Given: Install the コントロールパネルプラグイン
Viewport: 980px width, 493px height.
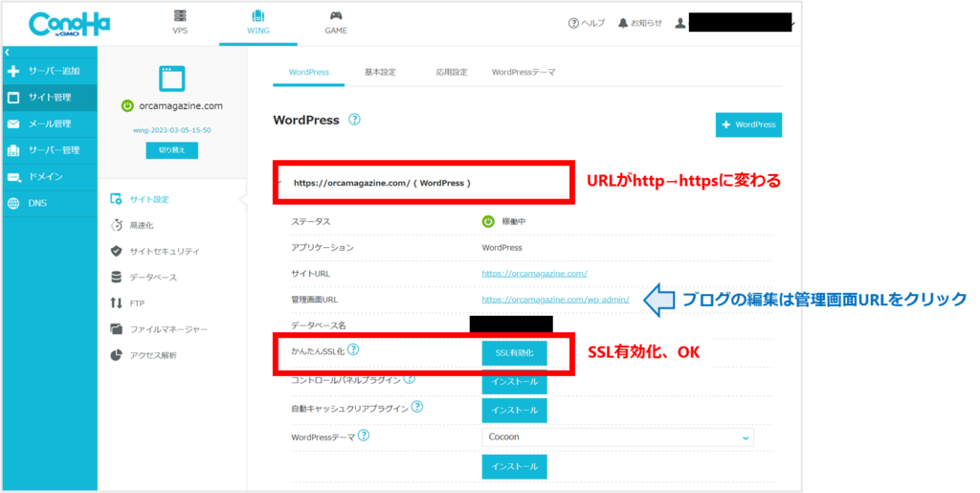Looking at the screenshot, I should tap(514, 382).
